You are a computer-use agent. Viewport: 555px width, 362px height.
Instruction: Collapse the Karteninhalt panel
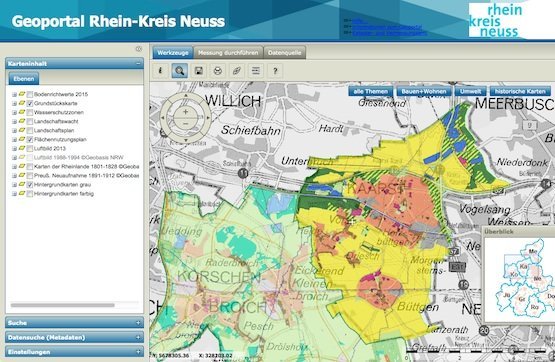138,64
